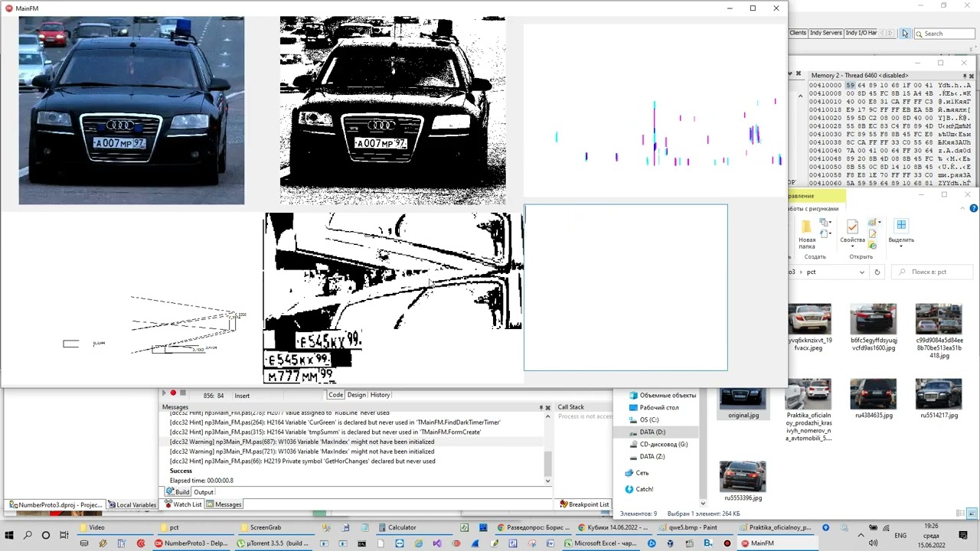Select Рабочий стол in Explorer tree
Viewport: 980px width, 551px height.
pos(659,408)
